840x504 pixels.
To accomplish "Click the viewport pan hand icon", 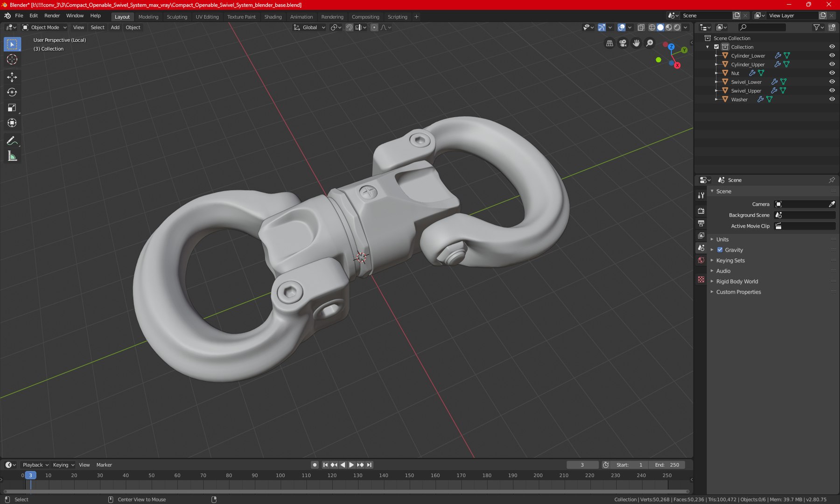I will point(637,43).
